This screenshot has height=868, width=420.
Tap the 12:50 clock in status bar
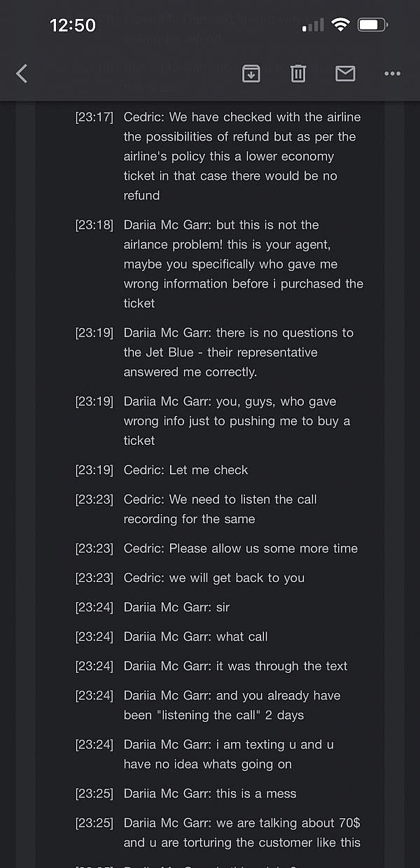click(72, 26)
